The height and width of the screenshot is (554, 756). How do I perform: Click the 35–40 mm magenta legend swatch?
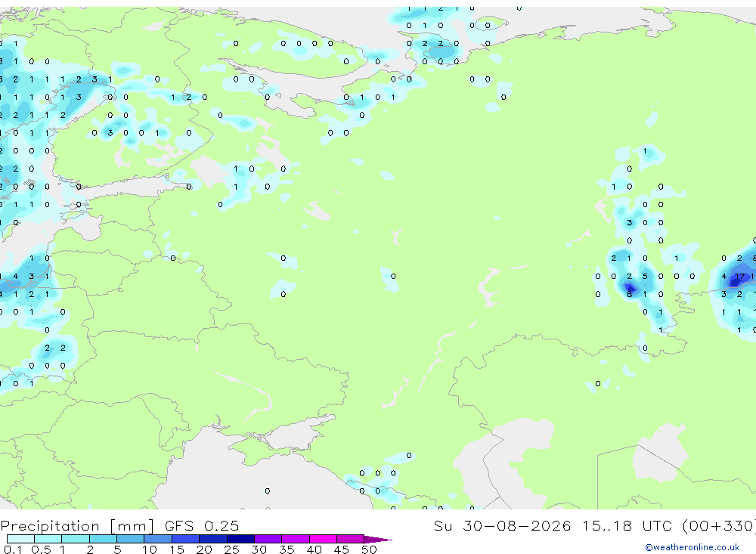[x=295, y=539]
